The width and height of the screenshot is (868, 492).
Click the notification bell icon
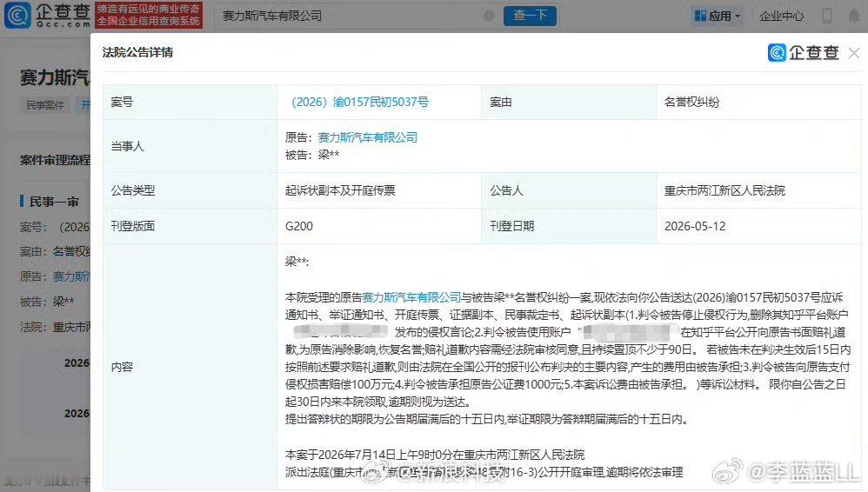click(x=854, y=16)
